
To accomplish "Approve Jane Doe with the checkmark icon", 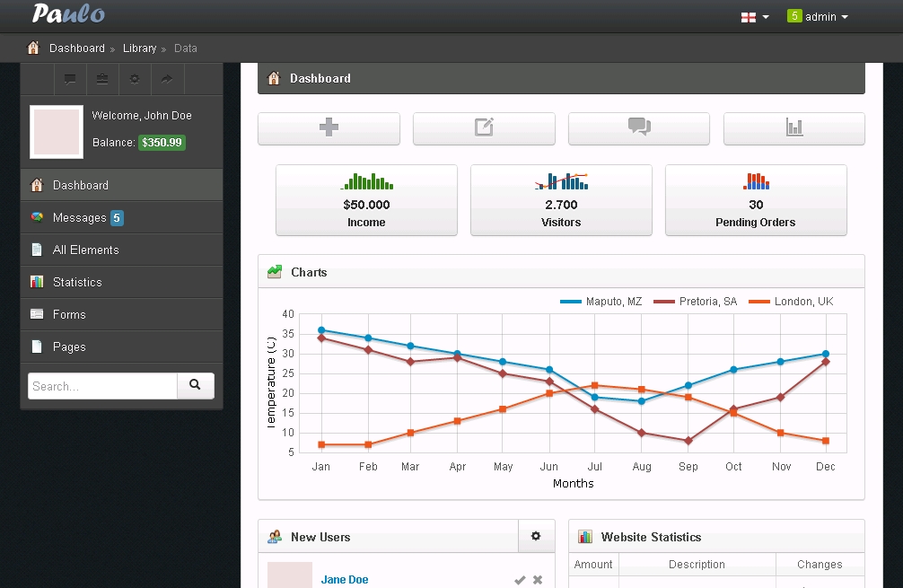I will [520, 580].
